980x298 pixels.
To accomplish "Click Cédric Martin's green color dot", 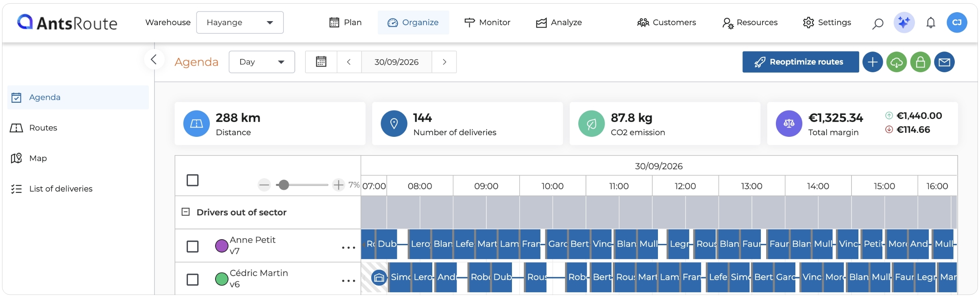I will coord(222,279).
